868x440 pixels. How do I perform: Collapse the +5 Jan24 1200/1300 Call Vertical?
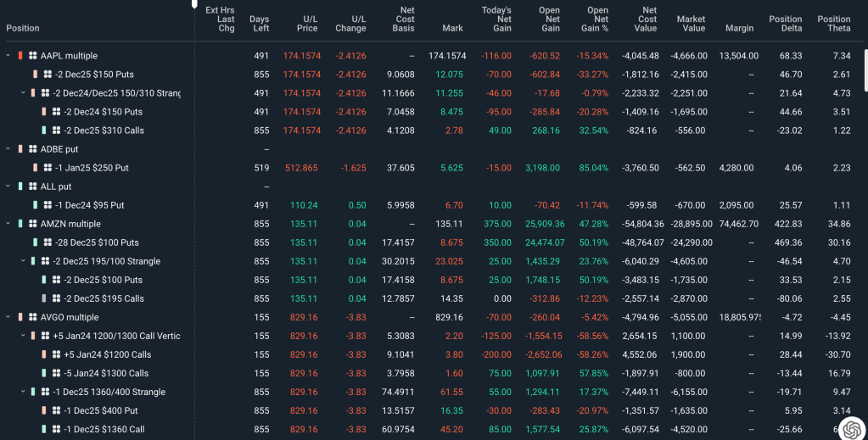pos(23,336)
